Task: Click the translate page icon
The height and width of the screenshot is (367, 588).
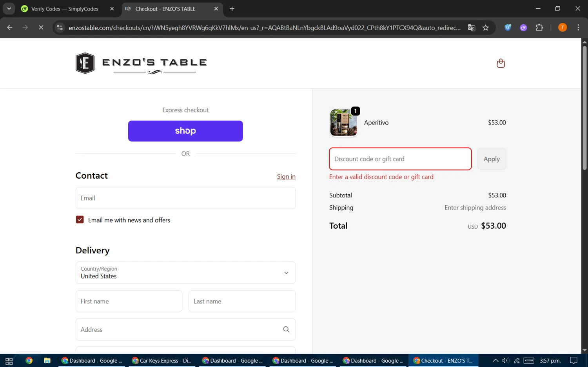Action: click(472, 27)
